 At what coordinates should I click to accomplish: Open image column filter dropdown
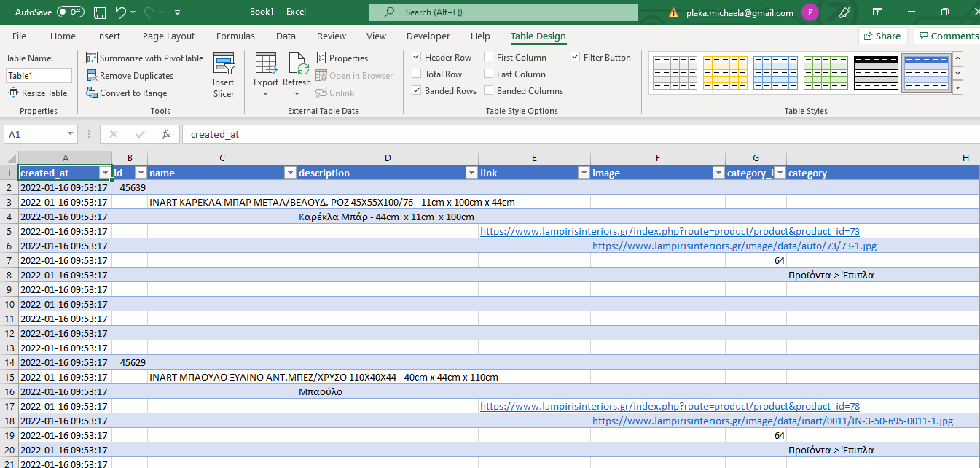(718, 173)
